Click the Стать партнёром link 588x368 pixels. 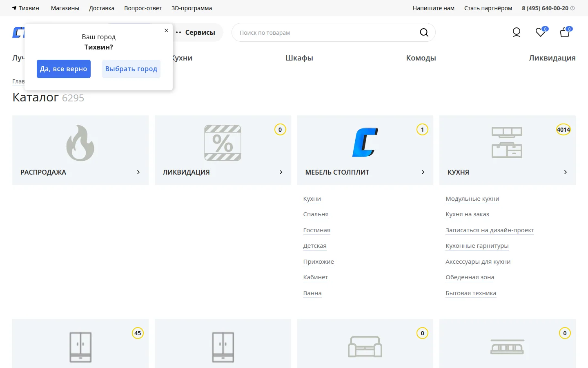(488, 8)
